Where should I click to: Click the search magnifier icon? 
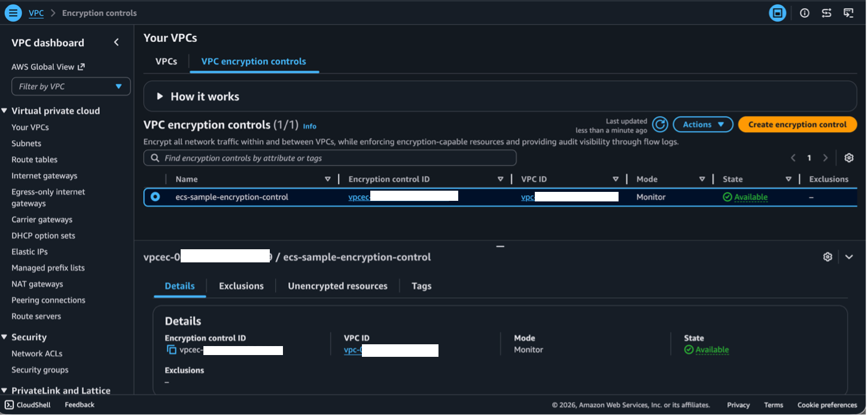[155, 158]
